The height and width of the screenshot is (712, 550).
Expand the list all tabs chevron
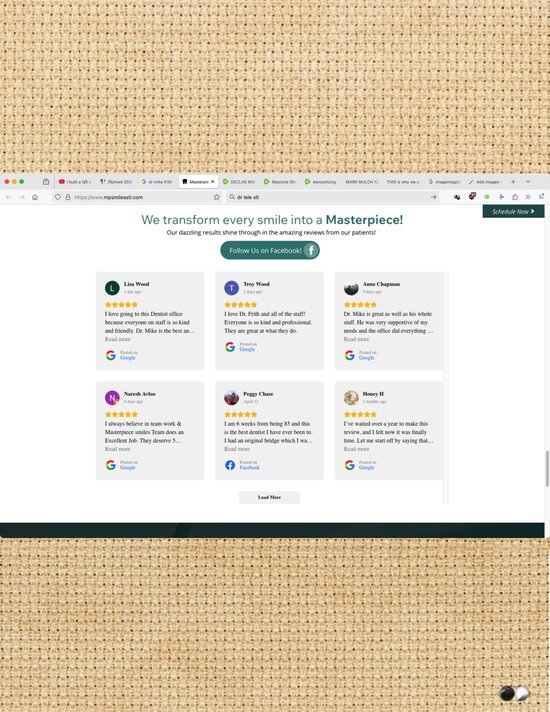click(x=528, y=182)
